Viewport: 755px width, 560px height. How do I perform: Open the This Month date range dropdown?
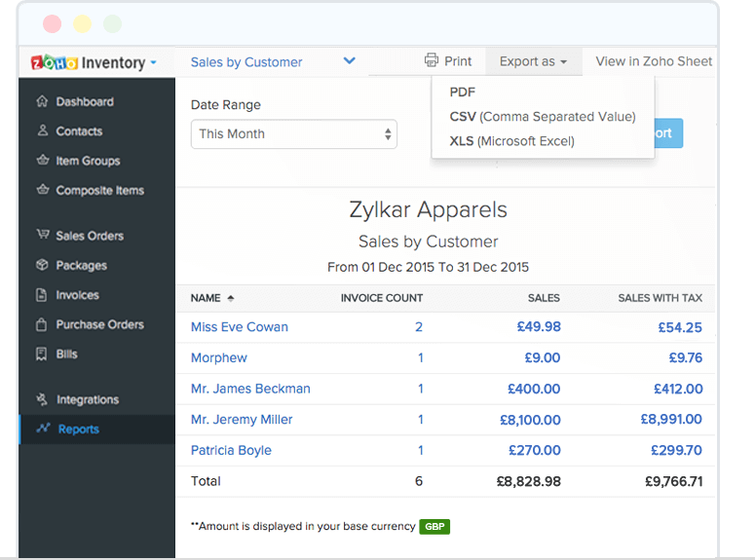pos(293,133)
